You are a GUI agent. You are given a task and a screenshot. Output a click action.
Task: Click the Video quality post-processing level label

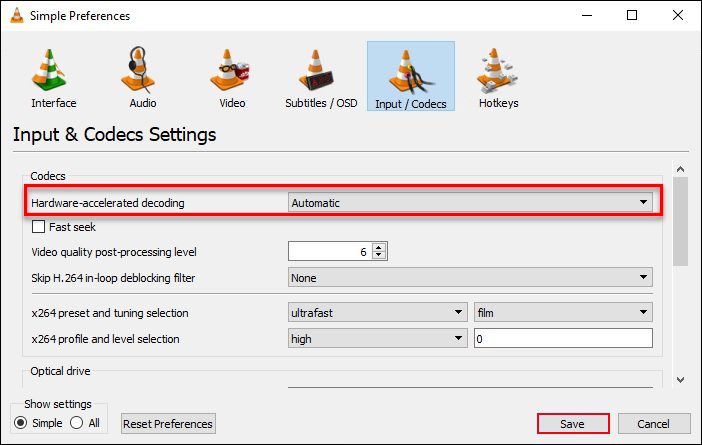(114, 252)
